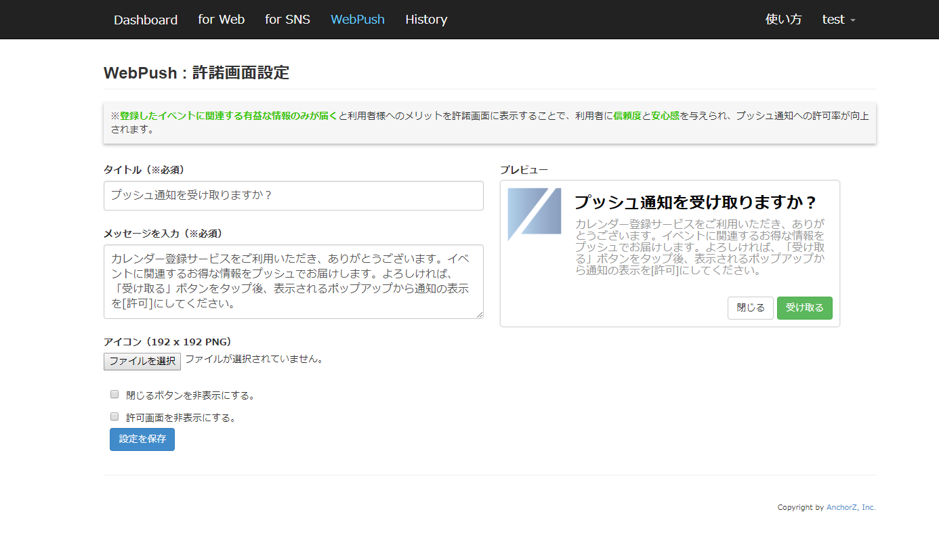Image resolution: width=939 pixels, height=560 pixels.
Task: Open the History page
Action: click(x=426, y=20)
